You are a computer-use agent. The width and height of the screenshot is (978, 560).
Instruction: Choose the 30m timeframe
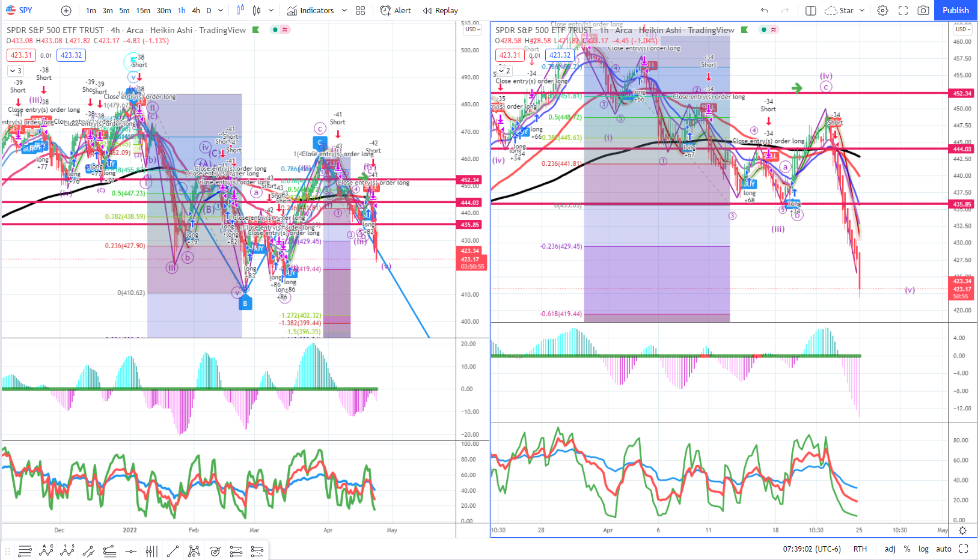click(x=164, y=10)
